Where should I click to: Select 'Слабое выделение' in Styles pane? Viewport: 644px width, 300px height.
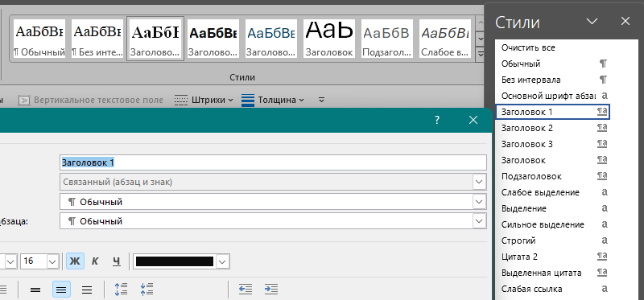tap(552, 192)
